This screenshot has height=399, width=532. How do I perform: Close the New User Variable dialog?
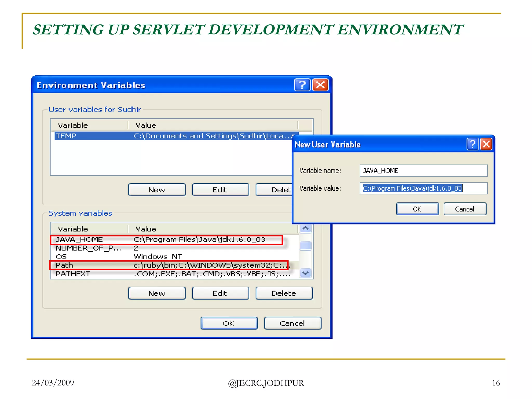pyautogui.click(x=486, y=144)
